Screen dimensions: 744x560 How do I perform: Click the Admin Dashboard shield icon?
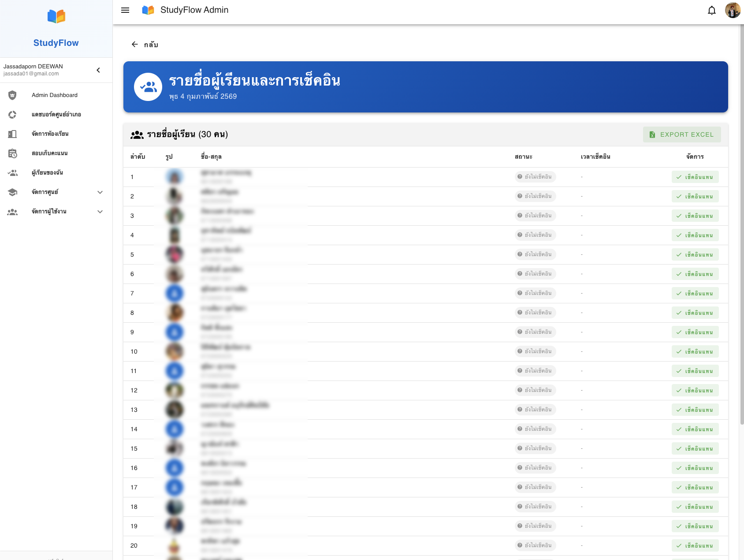coord(12,95)
